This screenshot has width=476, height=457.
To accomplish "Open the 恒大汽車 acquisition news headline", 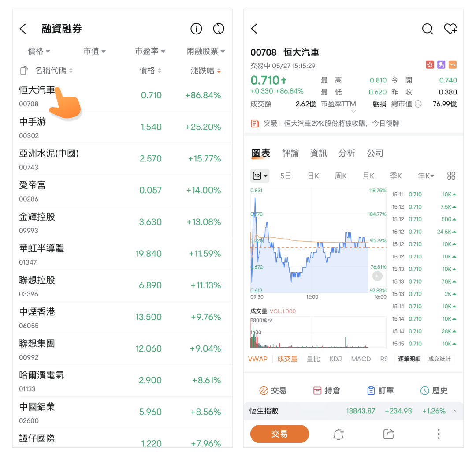I will pyautogui.click(x=331, y=124).
